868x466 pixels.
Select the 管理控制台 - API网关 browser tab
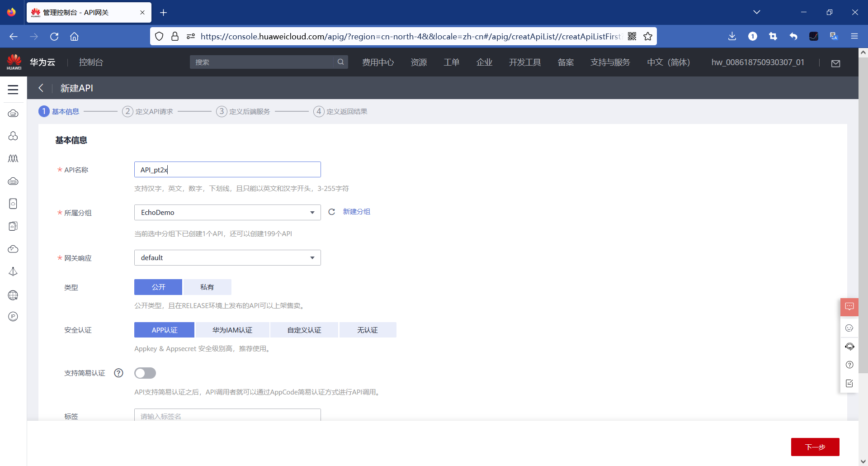point(89,13)
